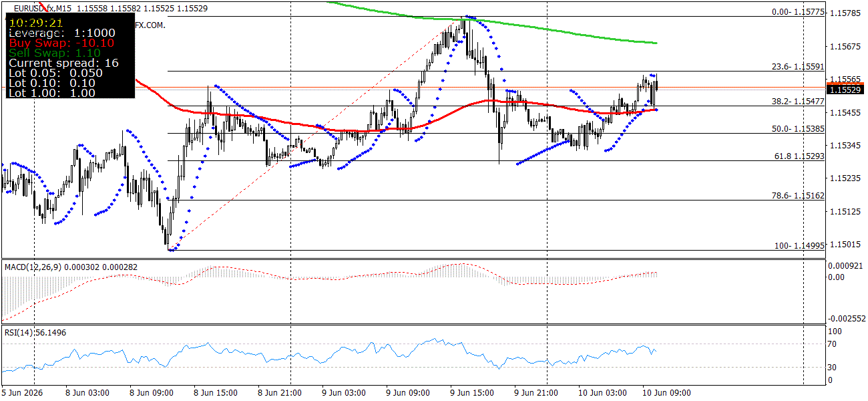Screen dimensions: 868x401
Task: Click the 8 Jun 21:00 time label
Action: coord(280,392)
